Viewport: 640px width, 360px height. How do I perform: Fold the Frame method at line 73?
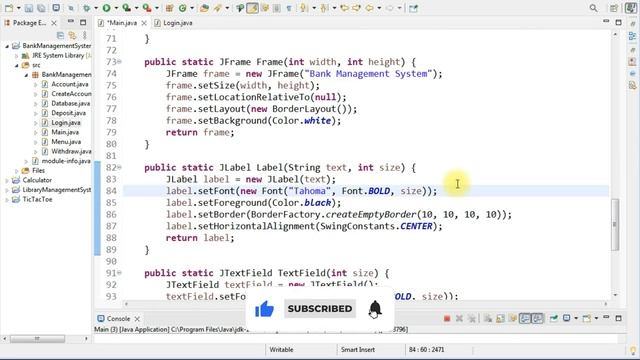click(120, 62)
